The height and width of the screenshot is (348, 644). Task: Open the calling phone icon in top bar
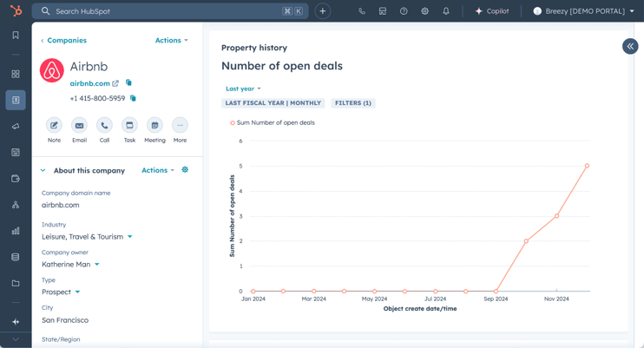click(x=361, y=11)
